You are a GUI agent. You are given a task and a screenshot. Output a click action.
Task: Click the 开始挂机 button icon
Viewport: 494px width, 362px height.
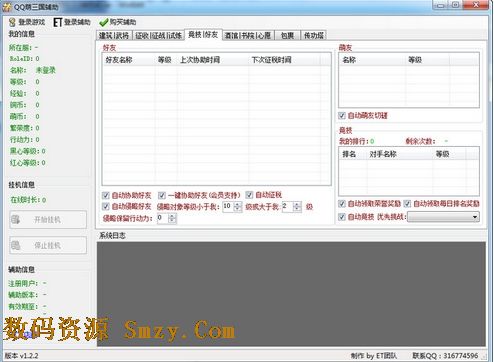click(x=15, y=219)
